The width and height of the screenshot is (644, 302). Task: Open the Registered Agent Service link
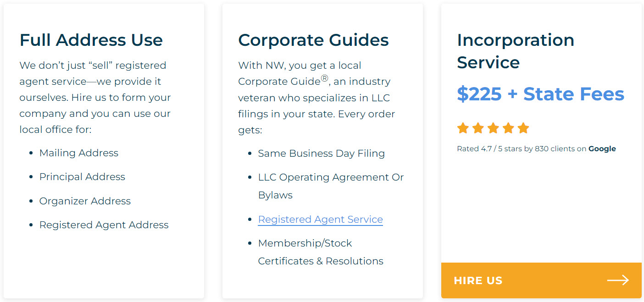(x=320, y=220)
